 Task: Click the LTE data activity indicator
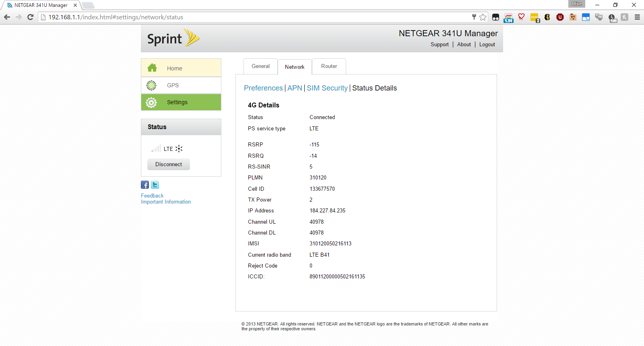click(x=179, y=148)
